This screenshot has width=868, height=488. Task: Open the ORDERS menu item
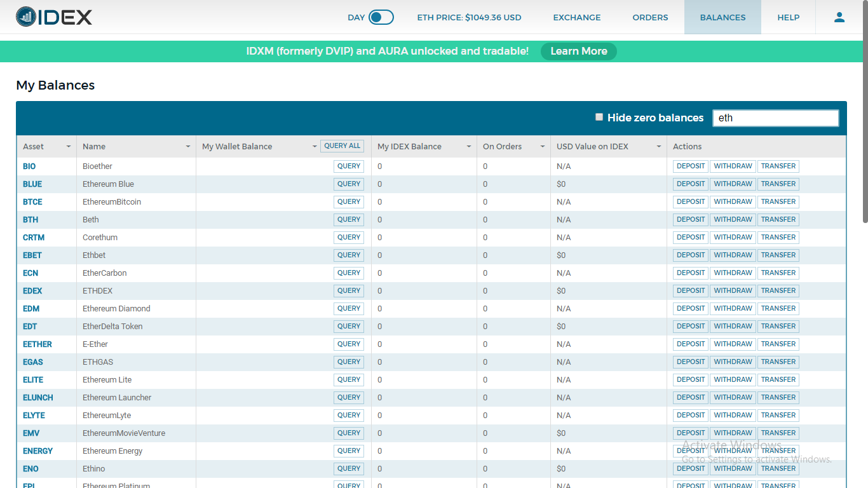click(x=650, y=17)
